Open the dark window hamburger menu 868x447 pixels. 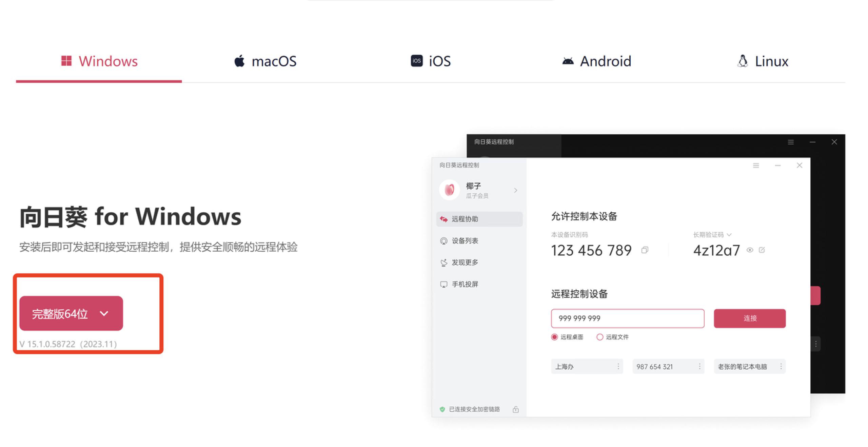point(791,142)
